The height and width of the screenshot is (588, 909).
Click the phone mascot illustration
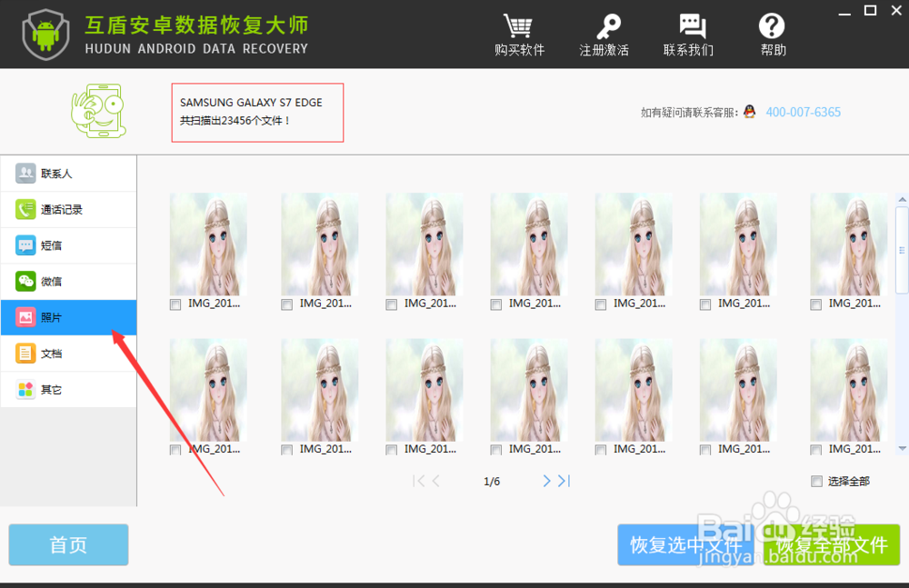click(x=98, y=111)
